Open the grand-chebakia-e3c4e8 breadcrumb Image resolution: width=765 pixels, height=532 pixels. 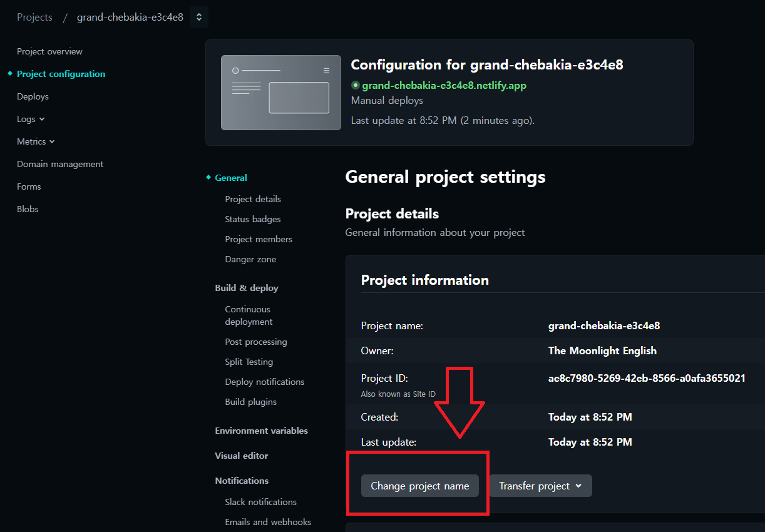(x=130, y=18)
